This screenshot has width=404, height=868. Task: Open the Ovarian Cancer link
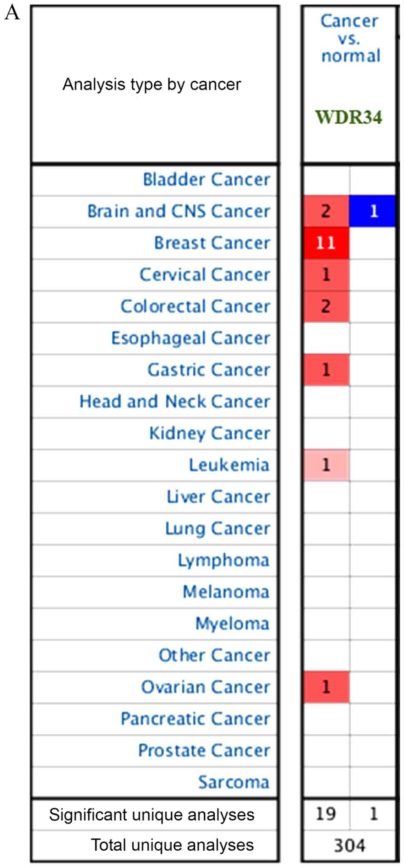tap(206, 687)
